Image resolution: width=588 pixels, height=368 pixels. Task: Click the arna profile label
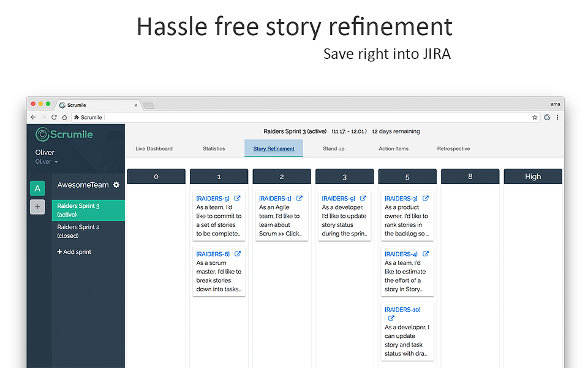556,104
